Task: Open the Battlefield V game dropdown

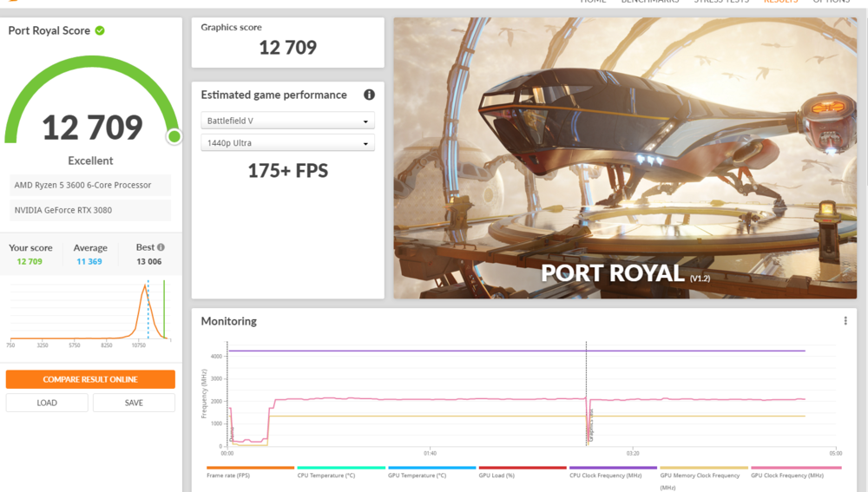Action: [x=287, y=121]
